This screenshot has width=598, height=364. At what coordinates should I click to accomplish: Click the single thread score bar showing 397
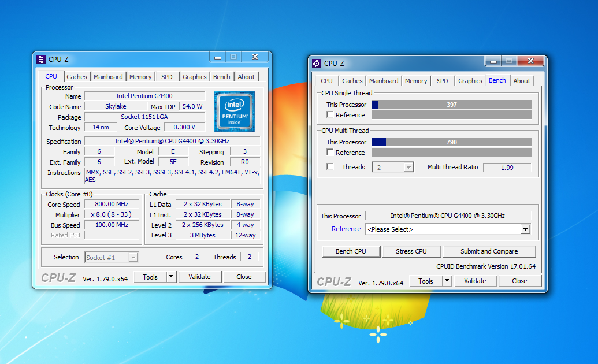[x=452, y=105]
